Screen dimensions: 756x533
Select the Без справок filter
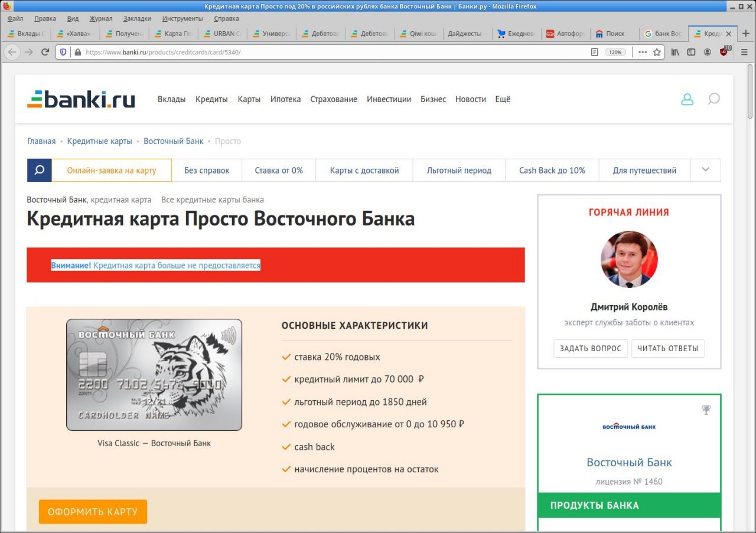[207, 170]
